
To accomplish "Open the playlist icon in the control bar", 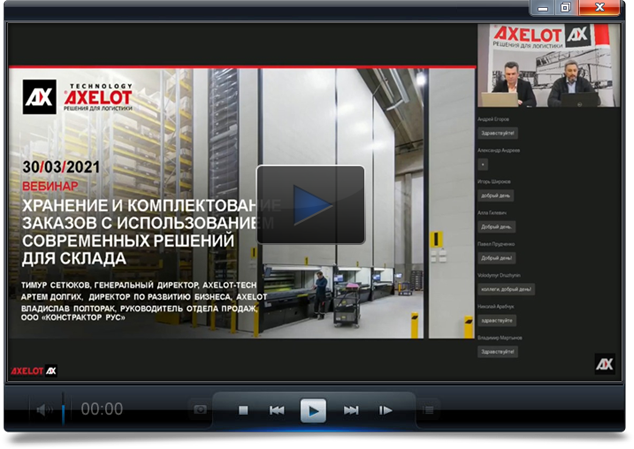I will pos(428,410).
